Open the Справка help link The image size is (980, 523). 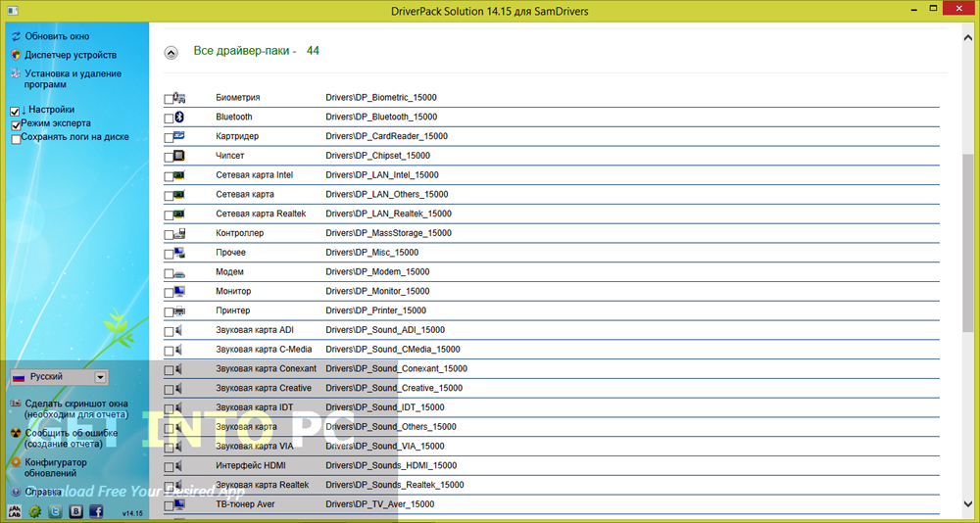[x=43, y=492]
